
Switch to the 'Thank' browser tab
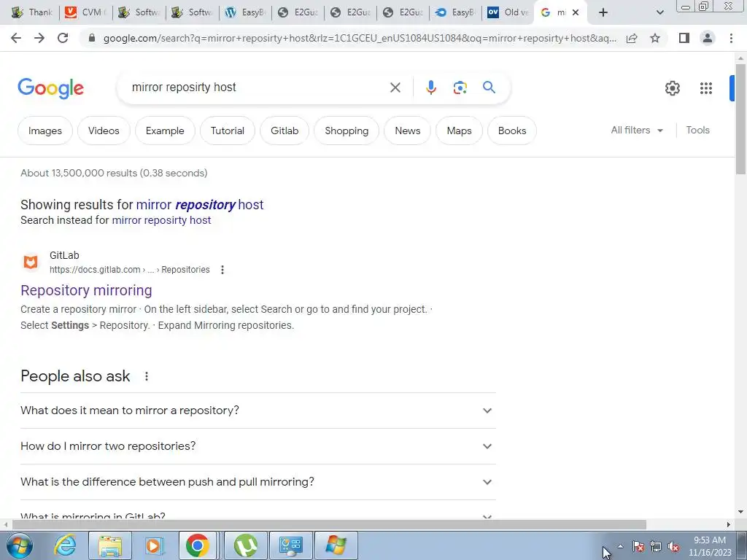tap(32, 12)
